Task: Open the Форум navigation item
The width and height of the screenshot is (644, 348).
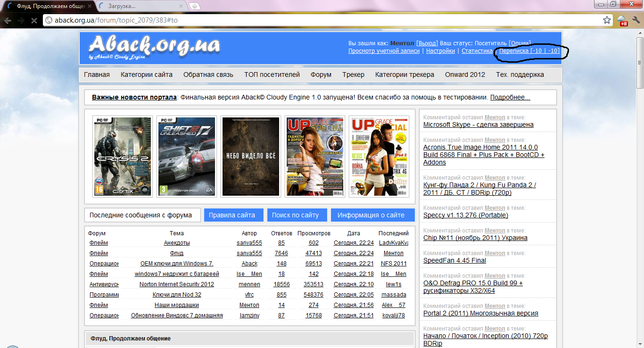Action: (321, 75)
